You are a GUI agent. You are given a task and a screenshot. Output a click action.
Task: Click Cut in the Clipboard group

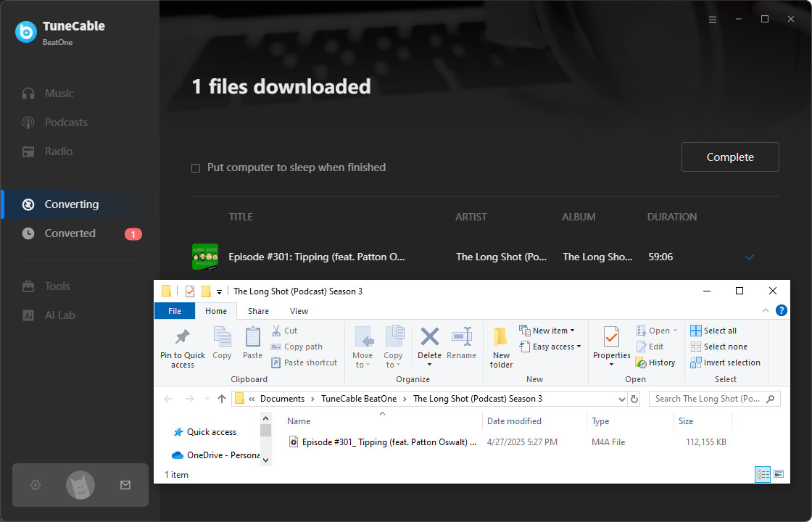coord(284,331)
